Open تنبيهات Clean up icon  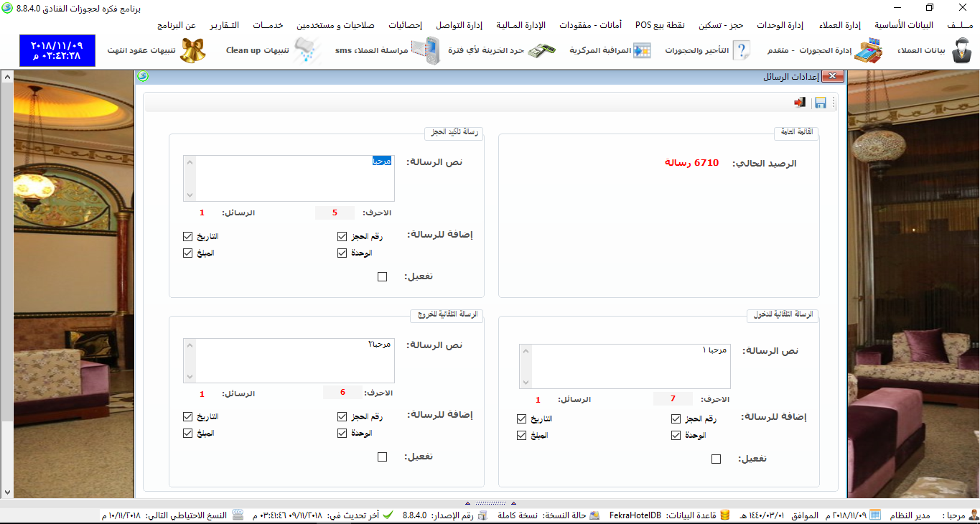[x=309, y=51]
